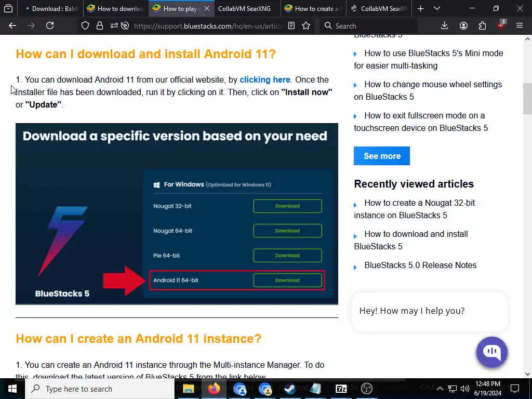Viewport: 532px width, 399px height.
Task: Click the Hey! How may I help you bubble
Action: pyautogui.click(x=430, y=311)
